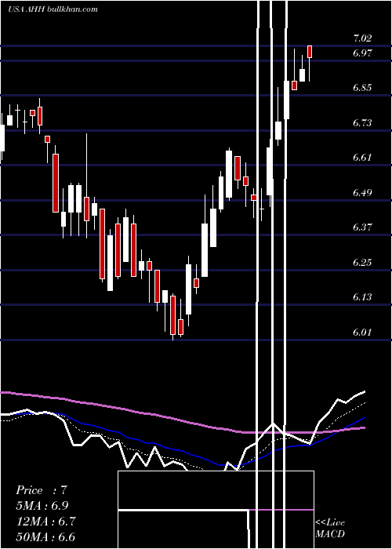Click the 6.97 price level label
The height and width of the screenshot is (549, 392).
[362, 53]
